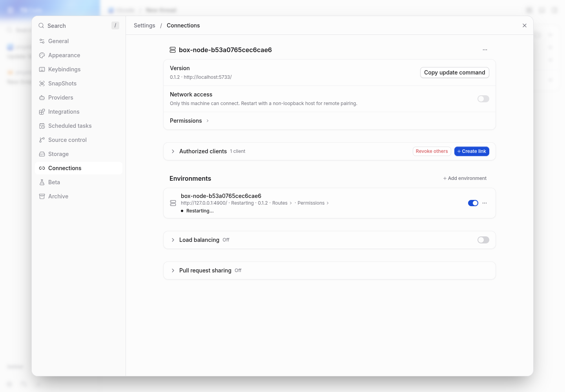Expand the Load balancing section
Image resolution: width=565 pixels, height=392 pixels.
(x=173, y=240)
